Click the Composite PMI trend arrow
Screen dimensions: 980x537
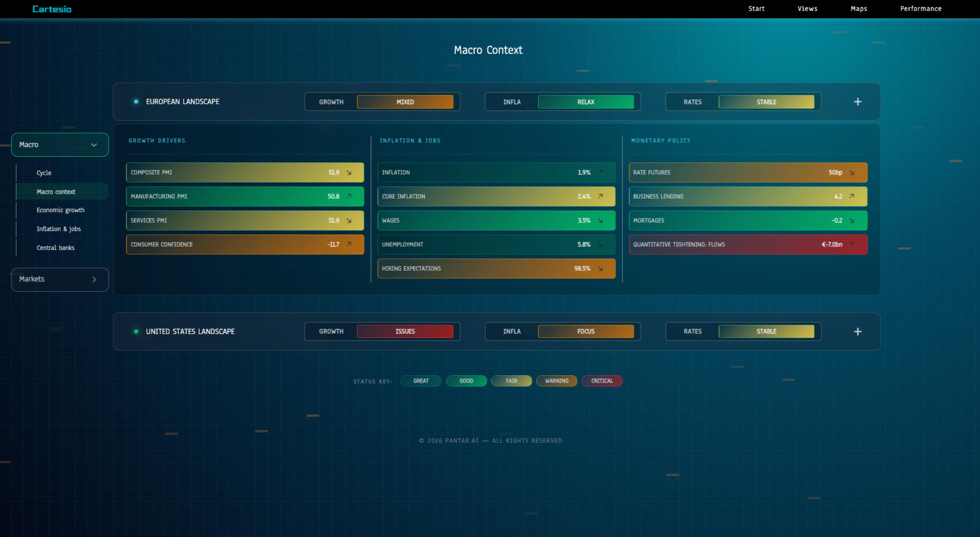click(349, 173)
